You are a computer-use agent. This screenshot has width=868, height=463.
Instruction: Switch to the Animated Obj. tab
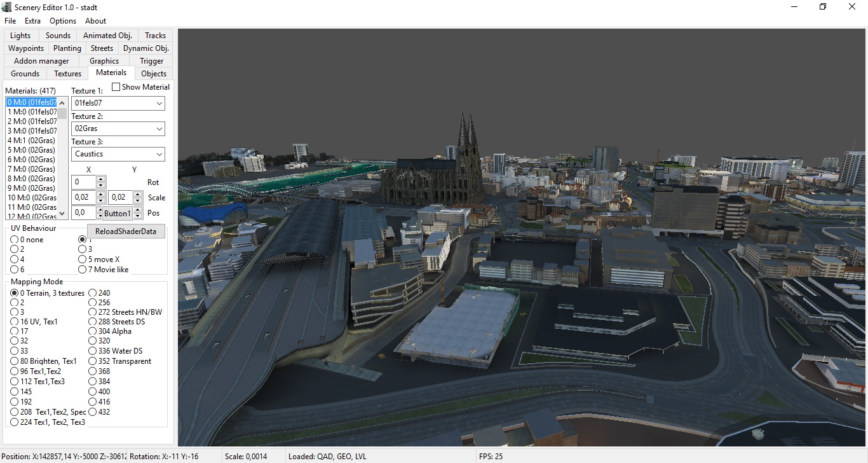(107, 36)
